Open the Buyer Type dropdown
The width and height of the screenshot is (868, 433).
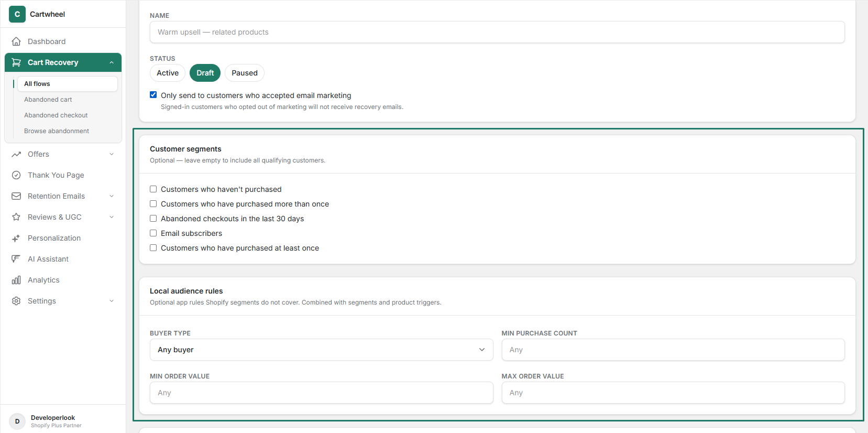321,350
